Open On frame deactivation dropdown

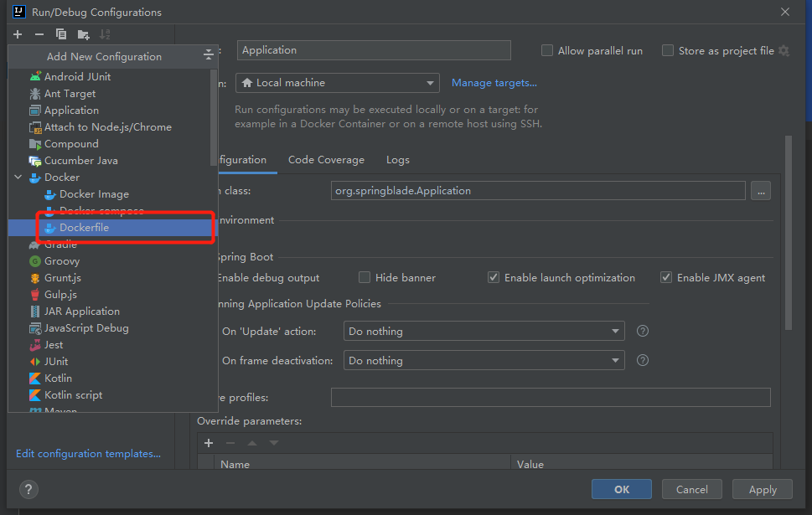(x=484, y=361)
